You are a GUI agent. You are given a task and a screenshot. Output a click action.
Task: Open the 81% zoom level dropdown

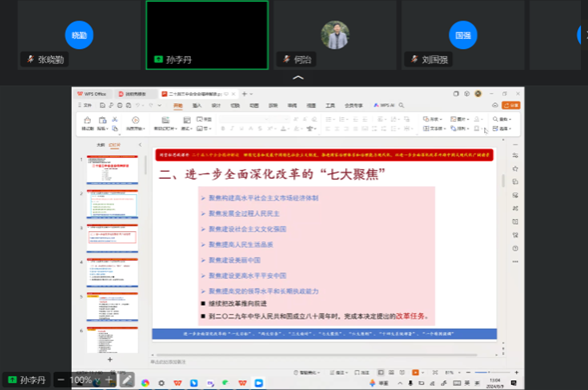[459, 372]
